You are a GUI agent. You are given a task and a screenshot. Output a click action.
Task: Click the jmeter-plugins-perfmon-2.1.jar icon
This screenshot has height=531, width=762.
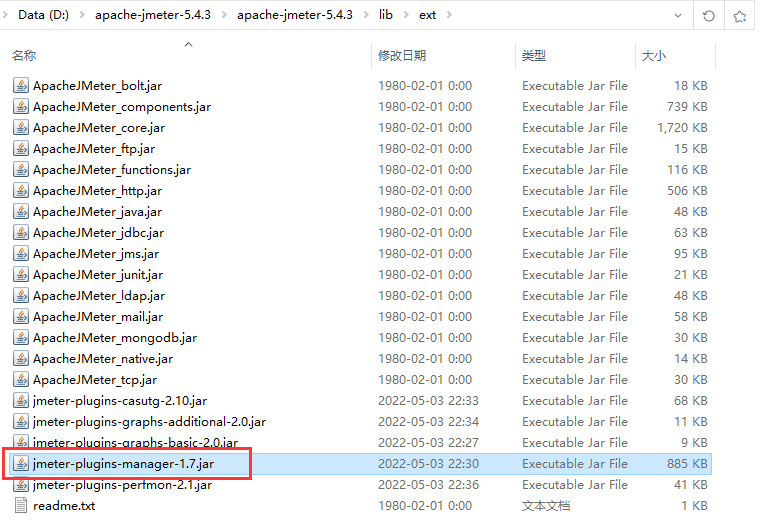tap(21, 485)
